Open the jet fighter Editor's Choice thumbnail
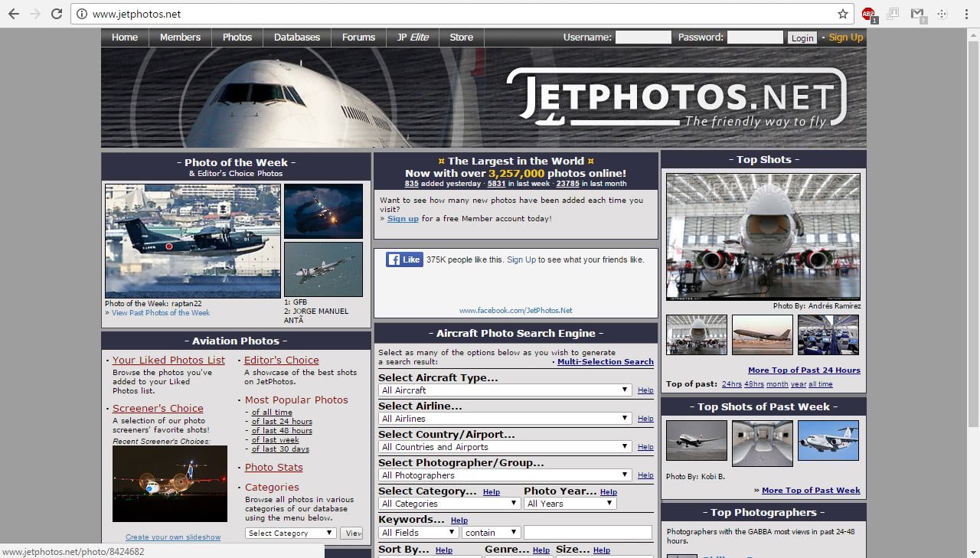 [x=323, y=269]
